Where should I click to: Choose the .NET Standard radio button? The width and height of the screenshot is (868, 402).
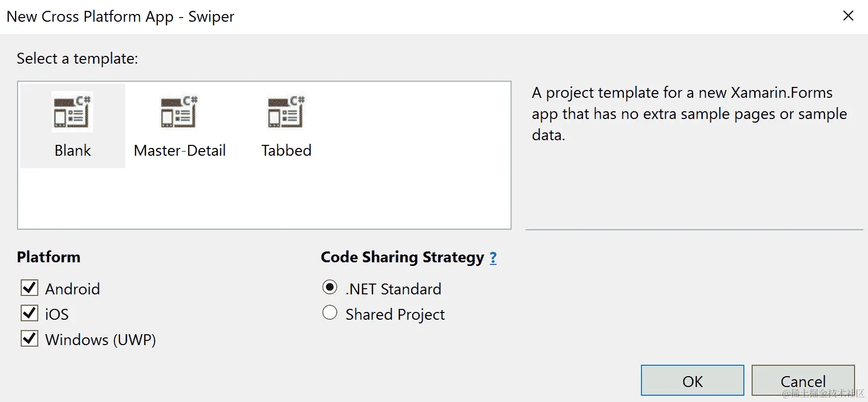330,287
